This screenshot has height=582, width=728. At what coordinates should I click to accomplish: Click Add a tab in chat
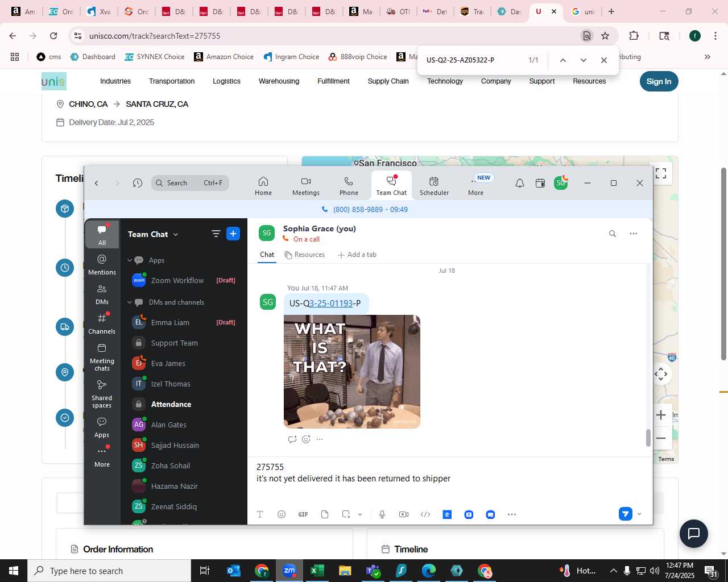[357, 255]
